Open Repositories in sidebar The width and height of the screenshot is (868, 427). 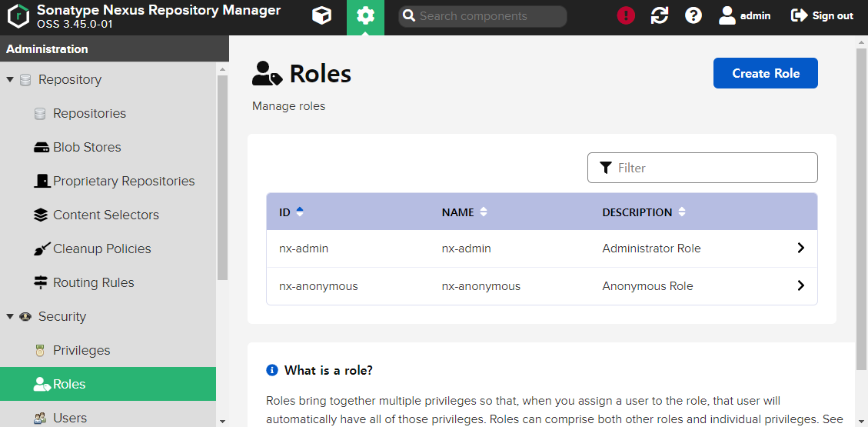[90, 114]
